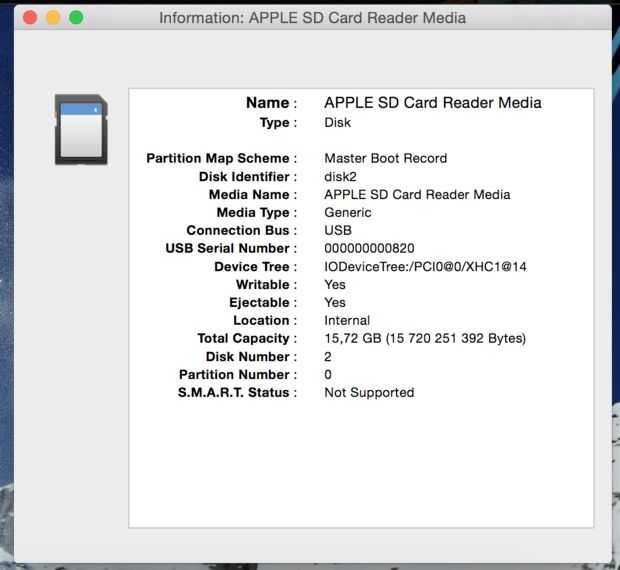Select the capacity '15,72 GB (15 720 251 392 Bytes)'
This screenshot has width=620, height=570.
tap(425, 338)
